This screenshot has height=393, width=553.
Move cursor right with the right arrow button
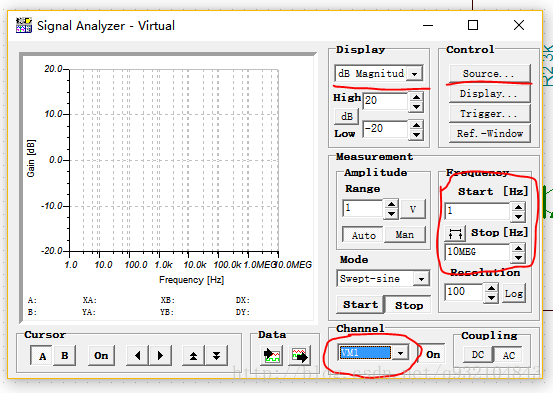point(160,355)
